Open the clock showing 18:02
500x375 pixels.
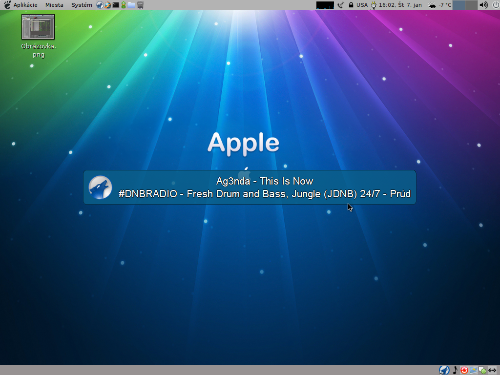tap(400, 5)
